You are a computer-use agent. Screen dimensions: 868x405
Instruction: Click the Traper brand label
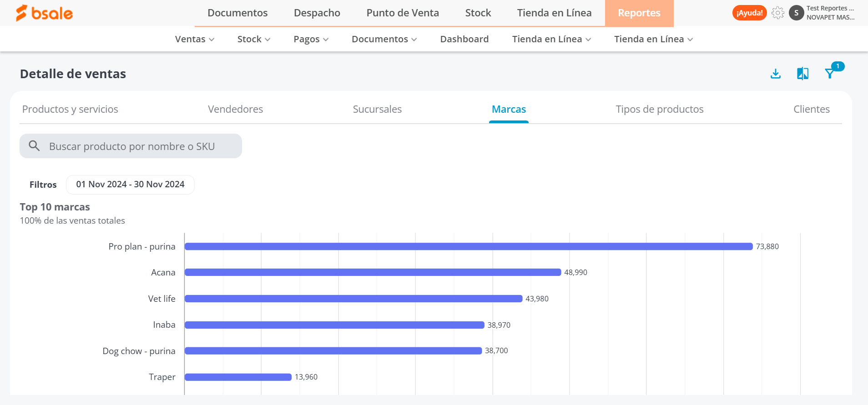pyautogui.click(x=162, y=377)
